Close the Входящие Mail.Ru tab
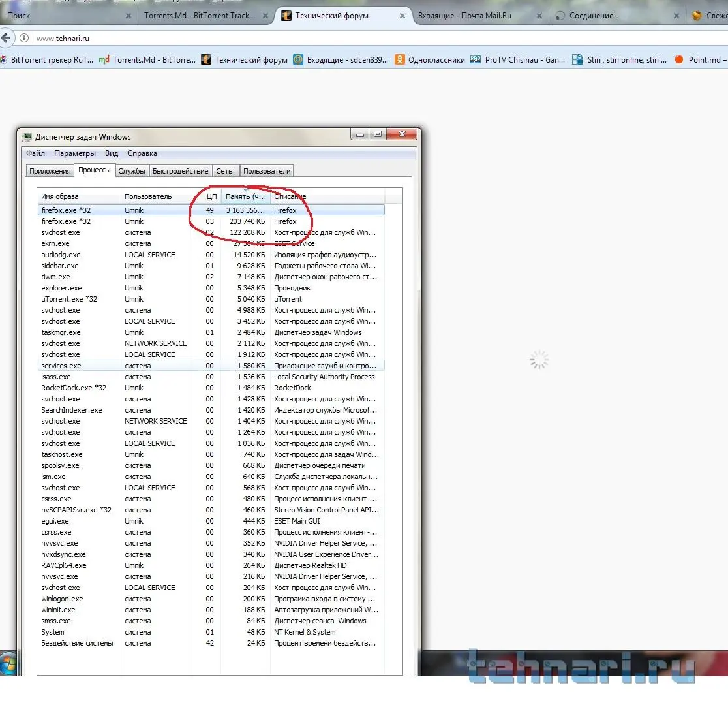Screen dimensions: 728x705 coord(539,15)
